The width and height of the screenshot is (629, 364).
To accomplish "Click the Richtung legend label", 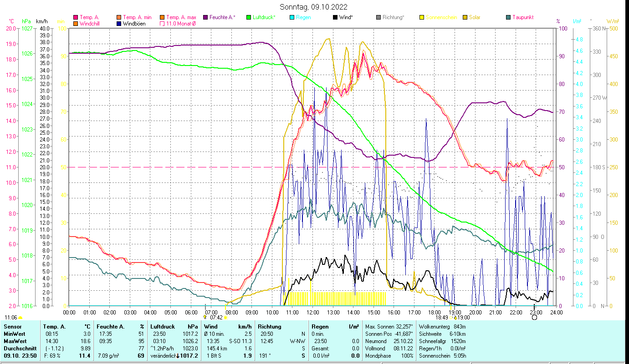I will click(x=393, y=17).
